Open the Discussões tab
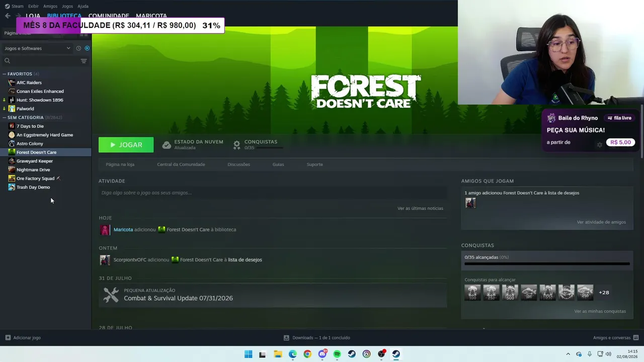The width and height of the screenshot is (644, 362). click(x=239, y=164)
